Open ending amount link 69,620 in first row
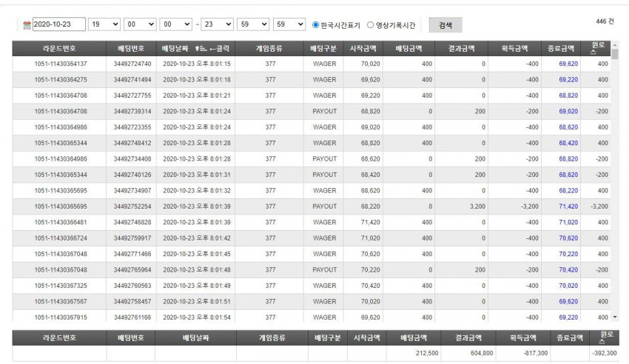This screenshot has height=364, width=629. tap(568, 64)
